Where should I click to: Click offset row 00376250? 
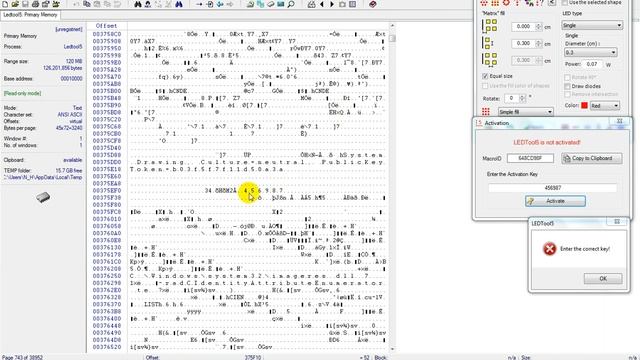click(107, 276)
